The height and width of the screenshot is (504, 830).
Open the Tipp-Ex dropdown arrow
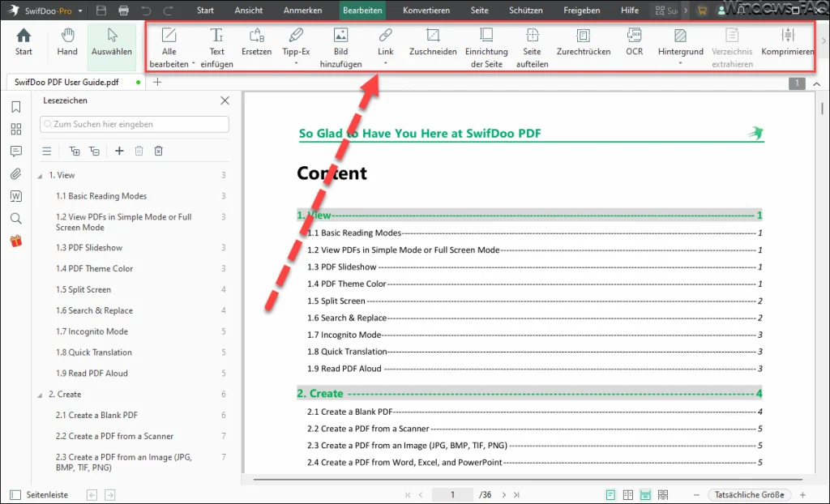[x=296, y=63]
